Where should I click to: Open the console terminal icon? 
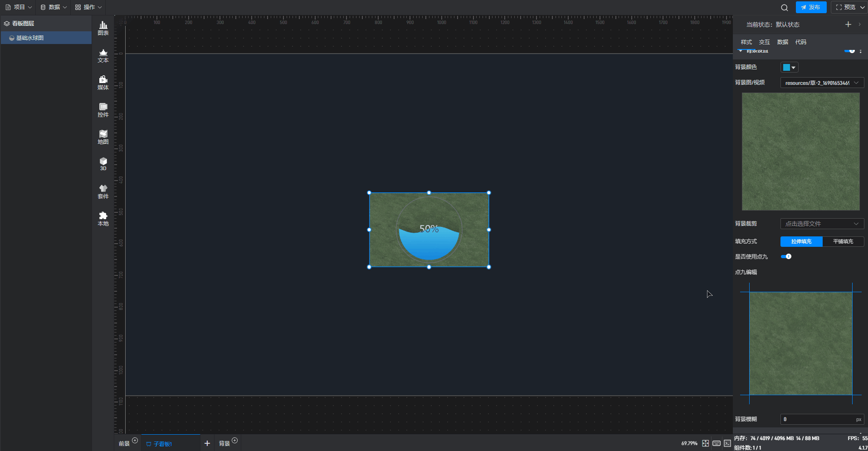pos(727,443)
